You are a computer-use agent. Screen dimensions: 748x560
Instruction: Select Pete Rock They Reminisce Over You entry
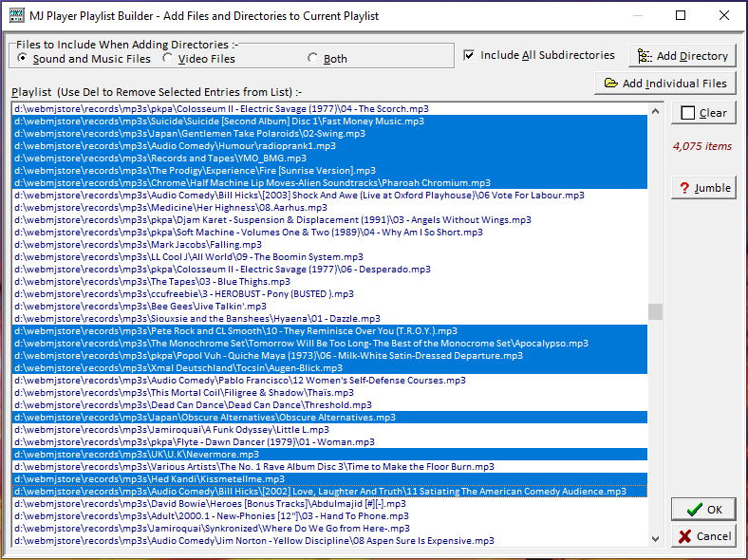pyautogui.click(x=329, y=331)
